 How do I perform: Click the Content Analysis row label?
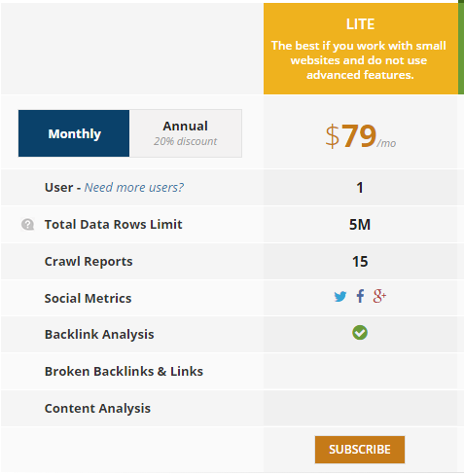(97, 409)
